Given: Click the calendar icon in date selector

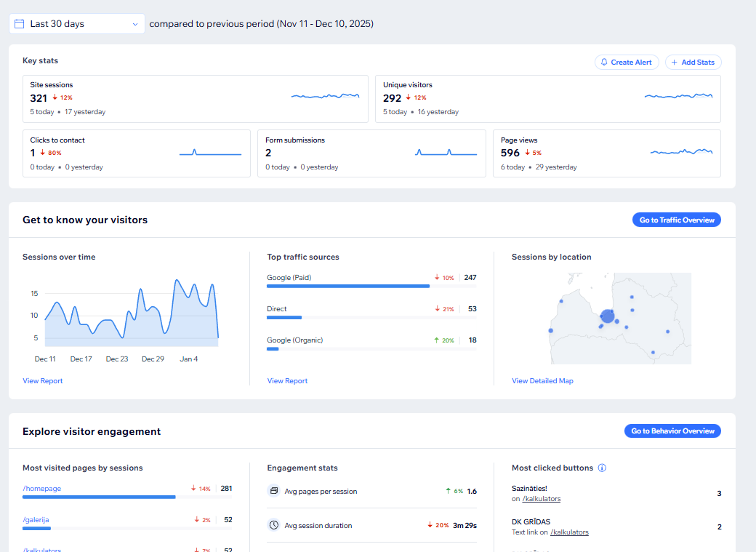Looking at the screenshot, I should pos(20,24).
